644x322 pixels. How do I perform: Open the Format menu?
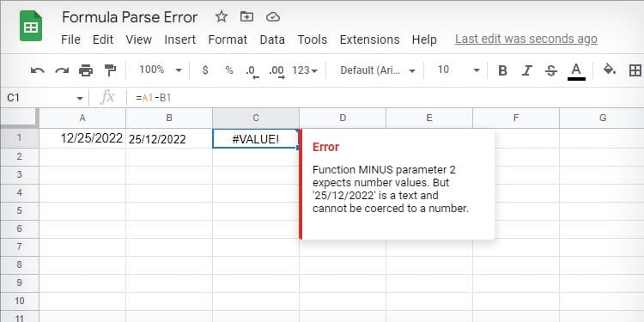tap(228, 39)
